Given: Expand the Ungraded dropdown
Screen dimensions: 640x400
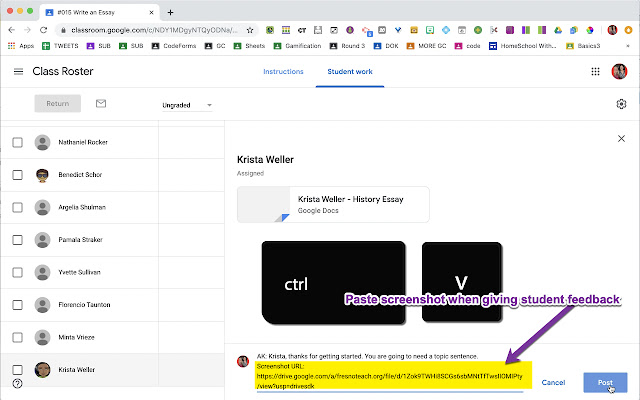Looking at the screenshot, I should click(x=187, y=105).
